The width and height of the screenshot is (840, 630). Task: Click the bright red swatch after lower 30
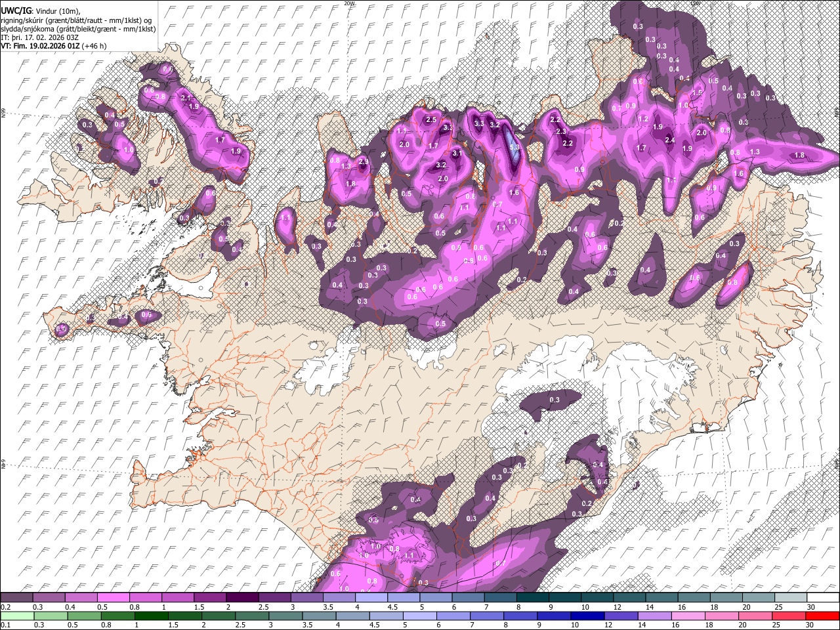(823, 616)
